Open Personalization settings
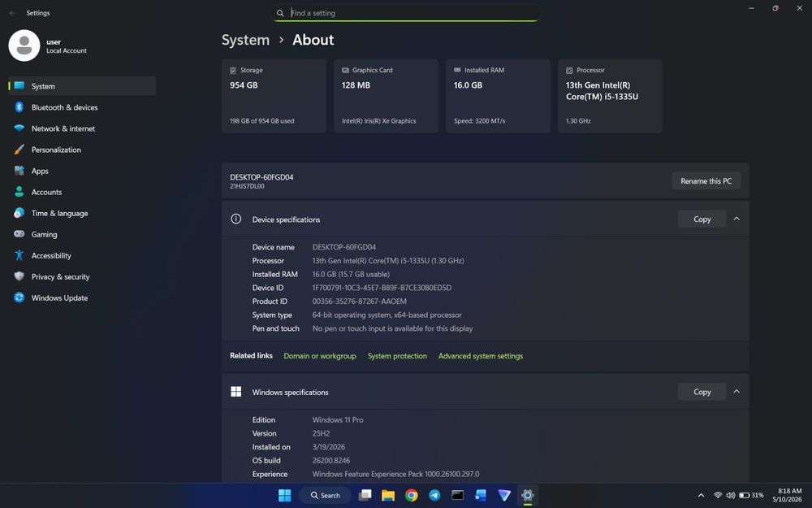Image resolution: width=812 pixels, height=508 pixels. (82, 150)
